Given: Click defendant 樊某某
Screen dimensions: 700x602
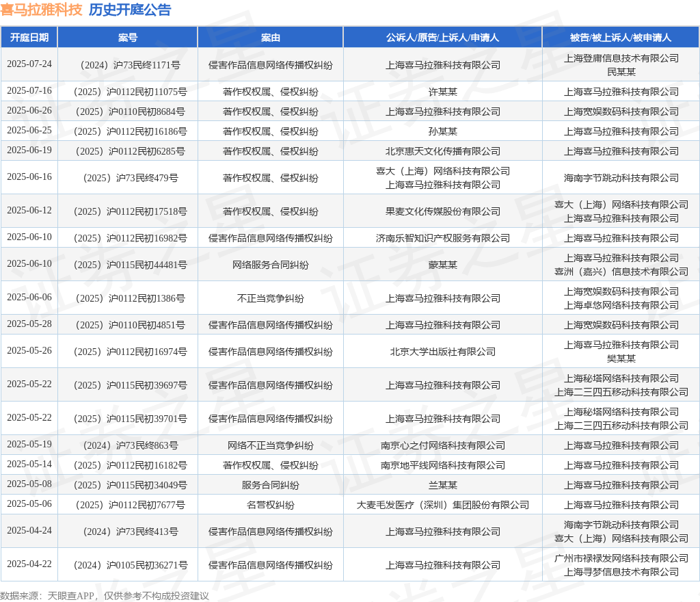Looking at the screenshot, I should pos(621,359).
